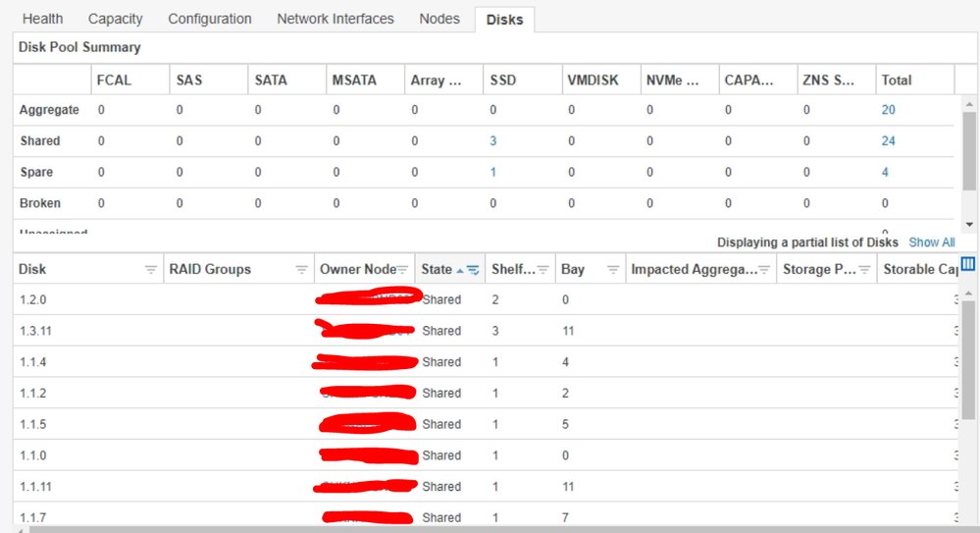Open the Configuration tab
980x533 pixels.
(x=209, y=19)
